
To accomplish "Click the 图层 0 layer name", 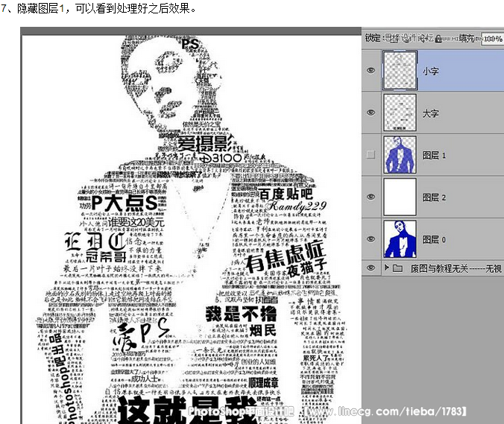I will pyautogui.click(x=434, y=240).
